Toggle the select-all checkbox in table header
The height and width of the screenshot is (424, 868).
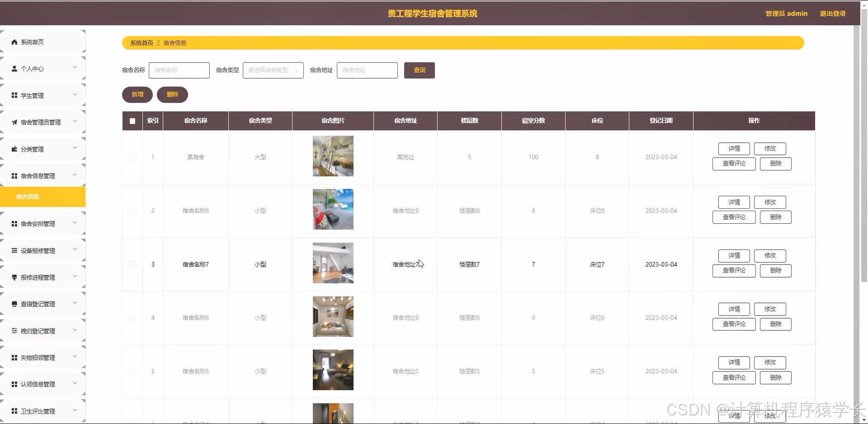[132, 121]
